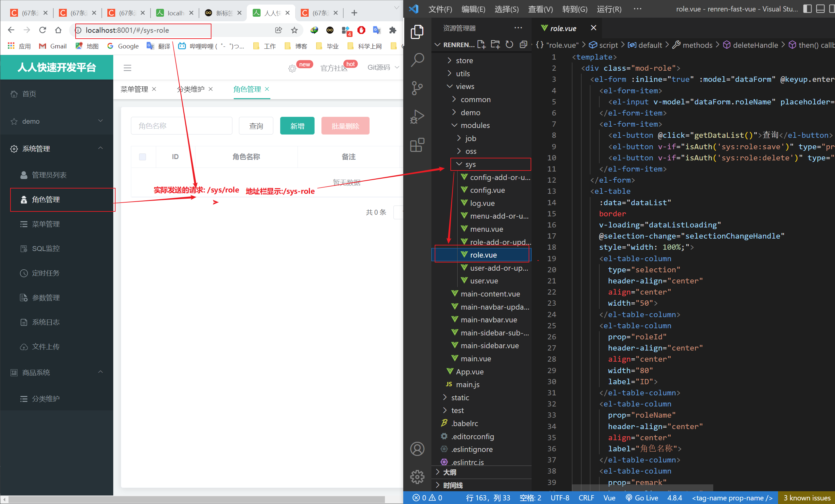
Task: Open browser extensions puzzle icon
Action: (392, 30)
